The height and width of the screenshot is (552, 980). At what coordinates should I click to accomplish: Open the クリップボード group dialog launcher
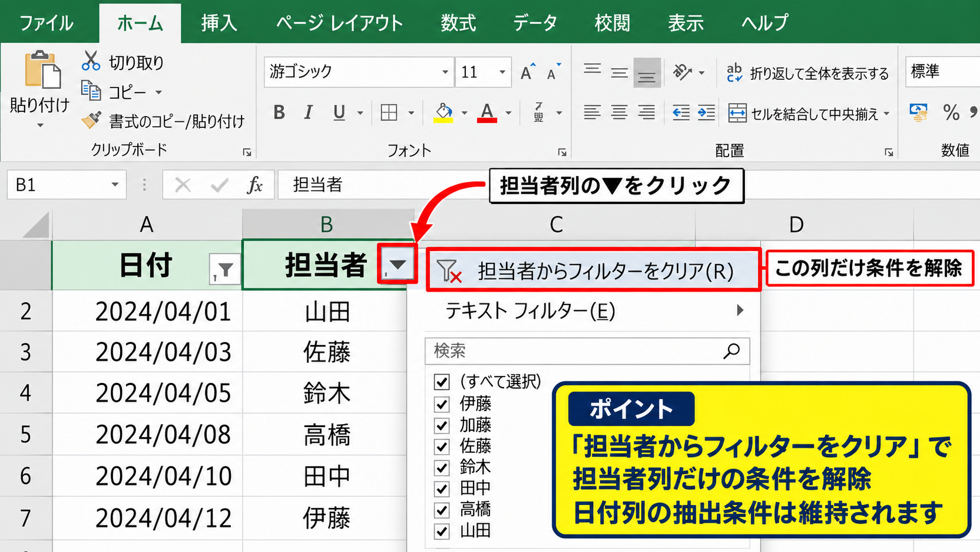pos(247,152)
